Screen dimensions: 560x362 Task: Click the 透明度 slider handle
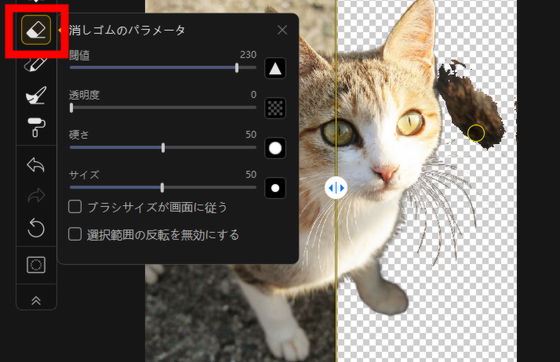click(x=71, y=107)
